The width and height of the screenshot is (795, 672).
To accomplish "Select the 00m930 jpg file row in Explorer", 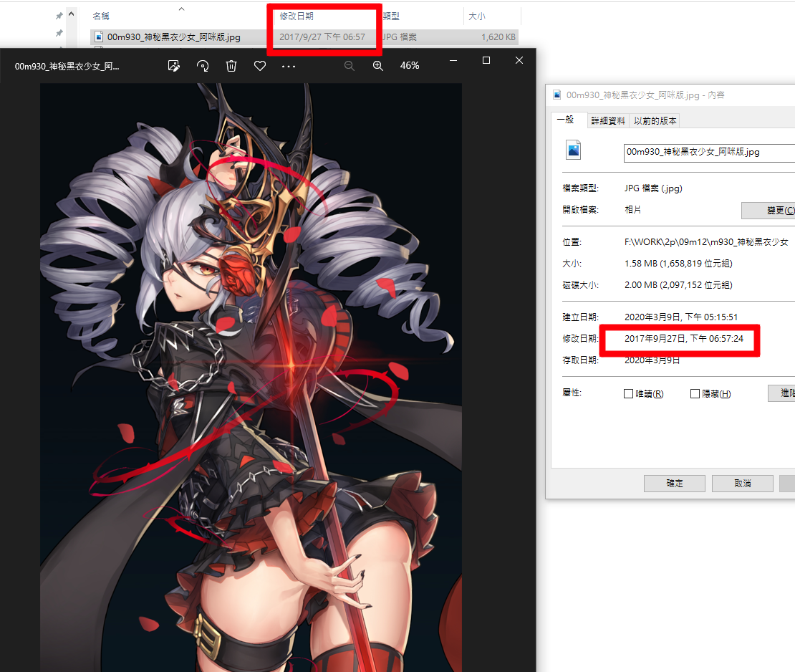I will pyautogui.click(x=304, y=37).
